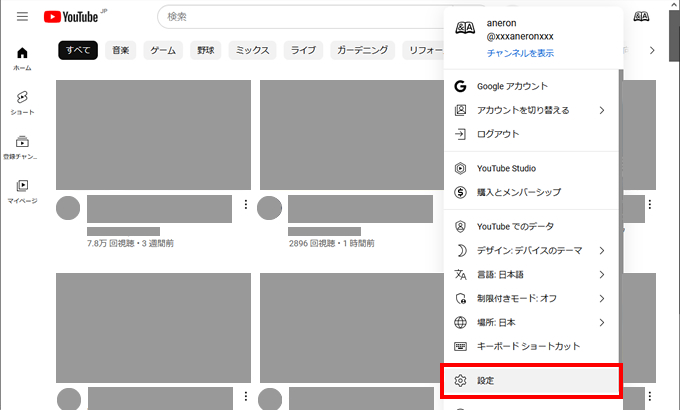680x410 pixels.
Task: Open 場所: 日本 location submenu
Action: click(532, 322)
